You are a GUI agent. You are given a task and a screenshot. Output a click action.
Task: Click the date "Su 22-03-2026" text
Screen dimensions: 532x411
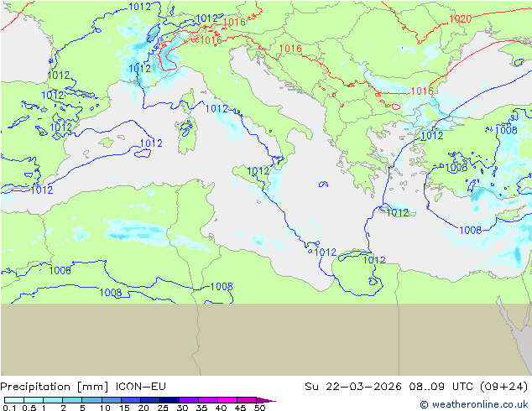[x=353, y=386]
